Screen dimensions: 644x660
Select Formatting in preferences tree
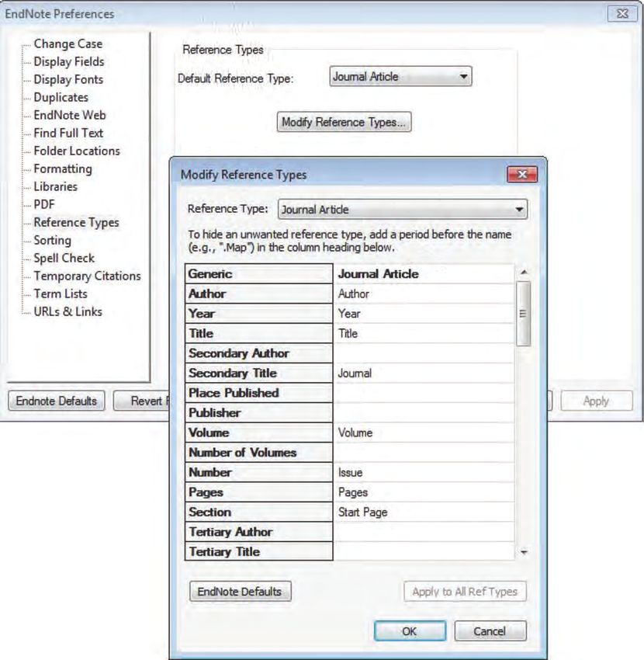(x=63, y=168)
